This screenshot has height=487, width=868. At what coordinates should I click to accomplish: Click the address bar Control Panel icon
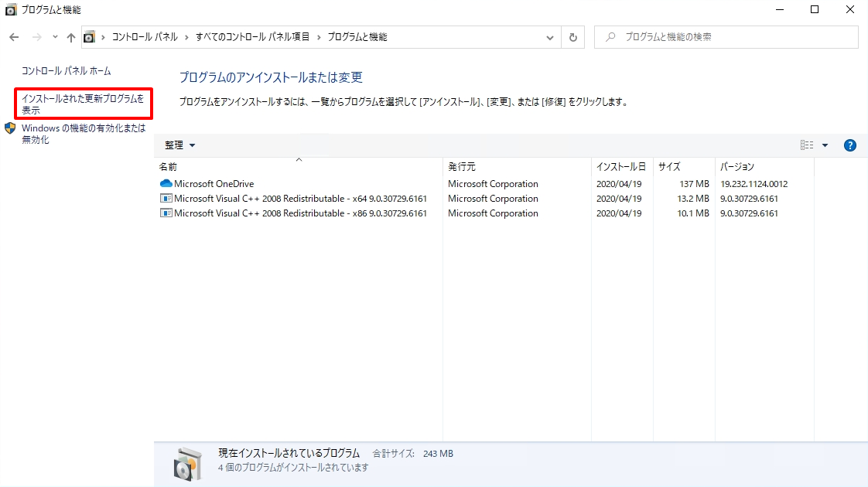point(89,37)
